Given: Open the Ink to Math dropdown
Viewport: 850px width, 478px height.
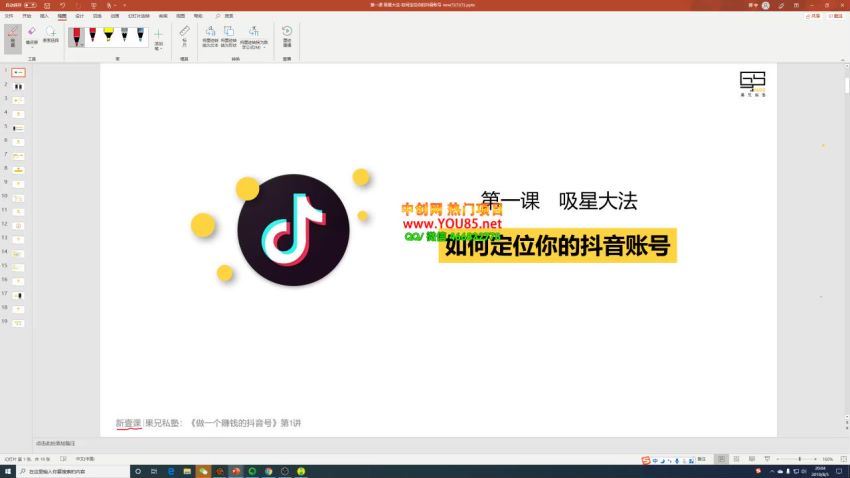Looking at the screenshot, I should point(254,37).
